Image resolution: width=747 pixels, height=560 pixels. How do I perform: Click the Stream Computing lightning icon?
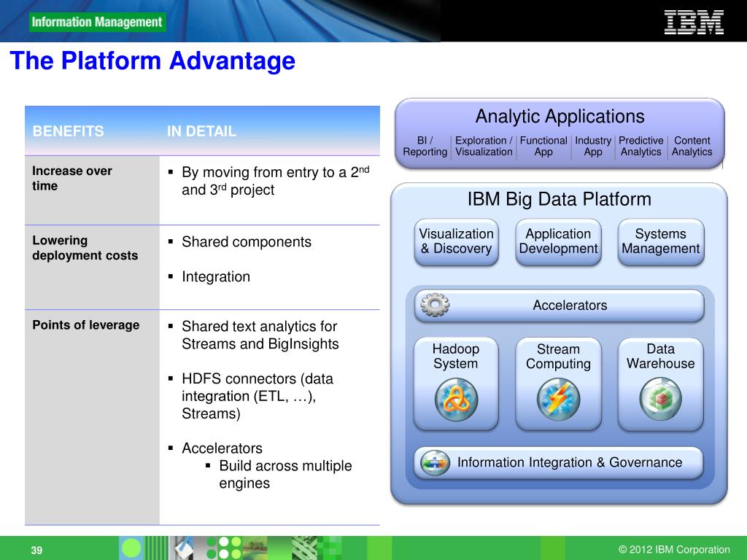pyautogui.click(x=558, y=399)
